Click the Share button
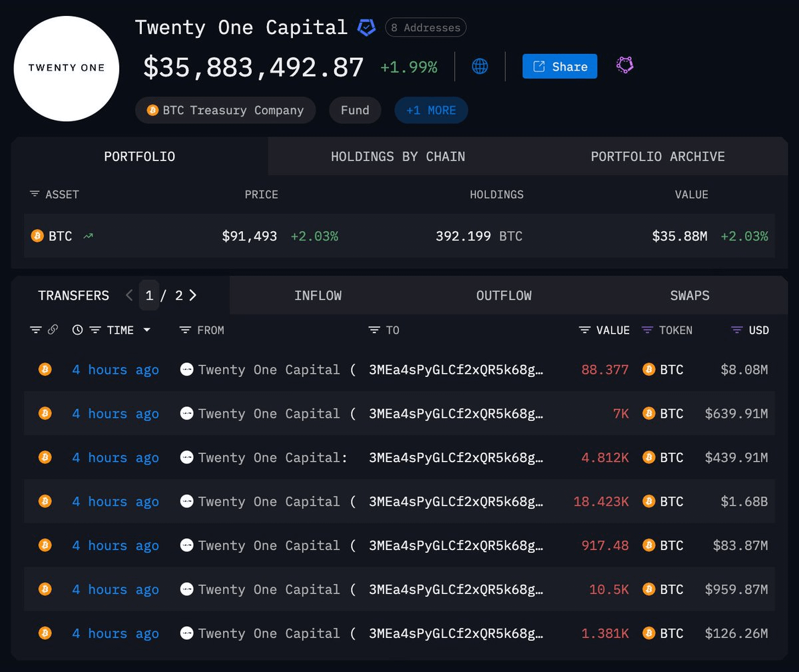799x672 pixels. (559, 66)
